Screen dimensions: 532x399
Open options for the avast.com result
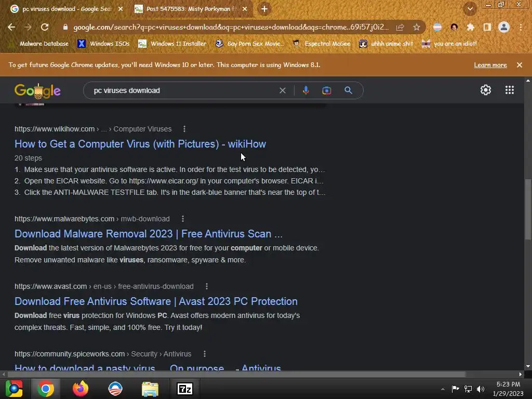pos(207,286)
